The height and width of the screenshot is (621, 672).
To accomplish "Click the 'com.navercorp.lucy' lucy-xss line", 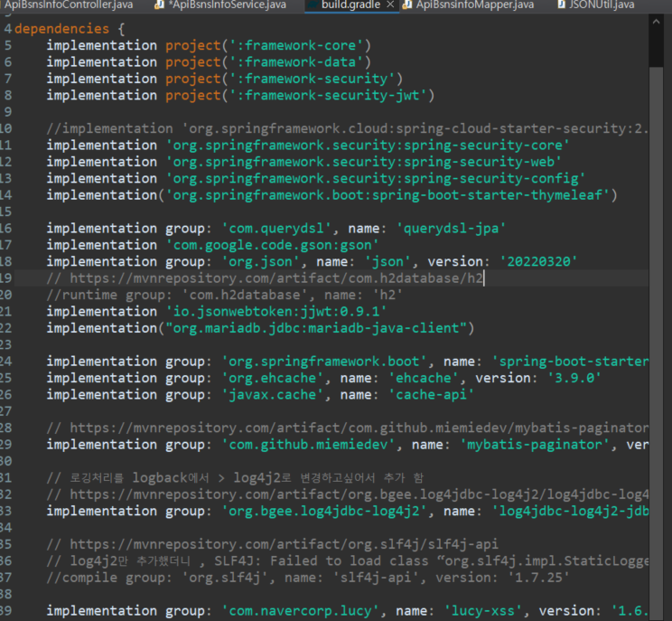I will tap(347, 611).
